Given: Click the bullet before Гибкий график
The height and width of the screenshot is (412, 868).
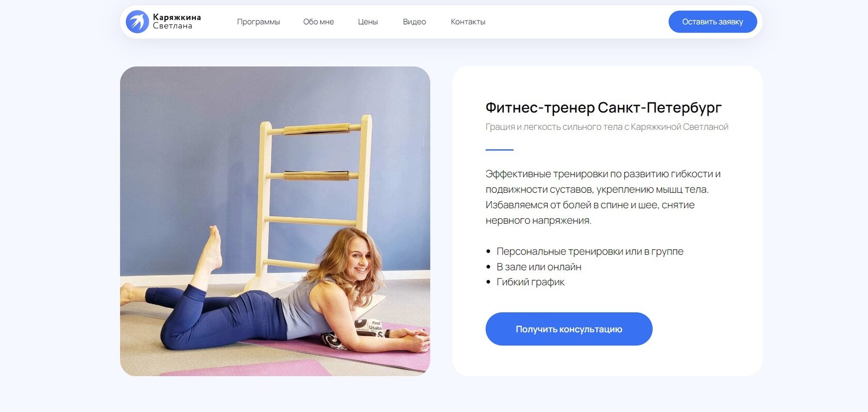Looking at the screenshot, I should coord(488,282).
